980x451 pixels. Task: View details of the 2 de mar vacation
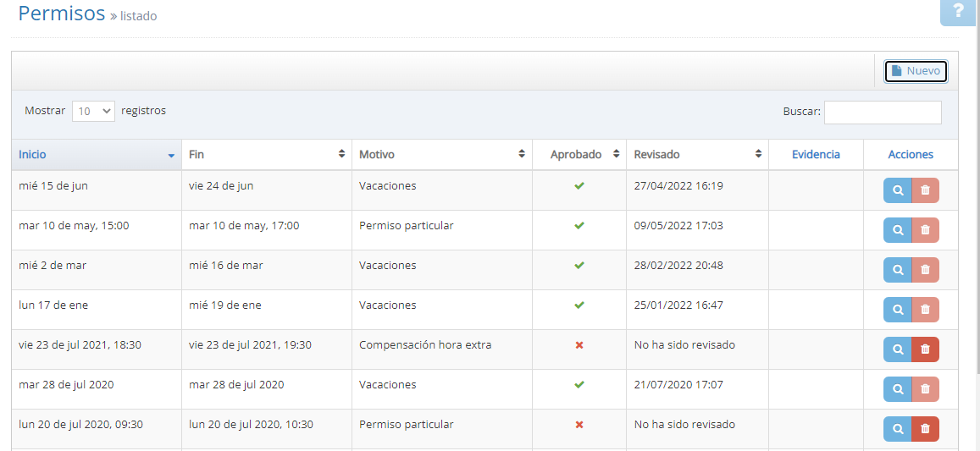coord(897,270)
